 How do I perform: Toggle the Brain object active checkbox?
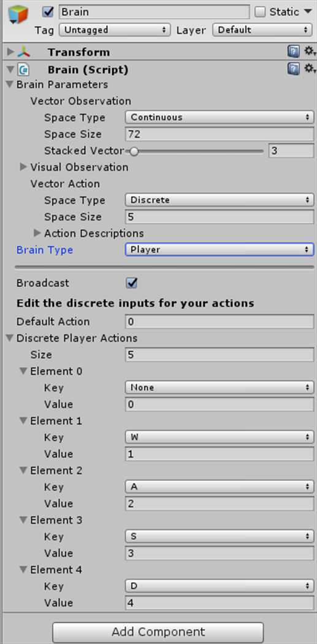point(48,12)
